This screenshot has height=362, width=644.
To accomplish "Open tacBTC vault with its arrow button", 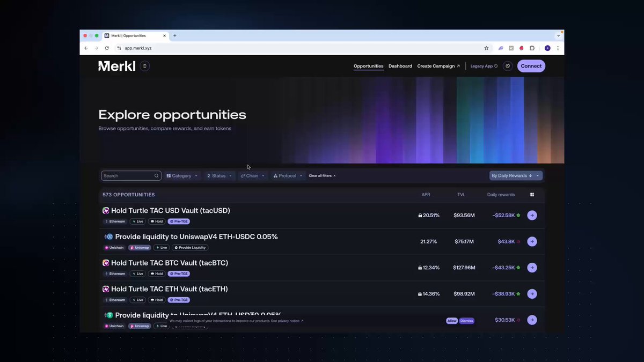I will [x=532, y=268].
